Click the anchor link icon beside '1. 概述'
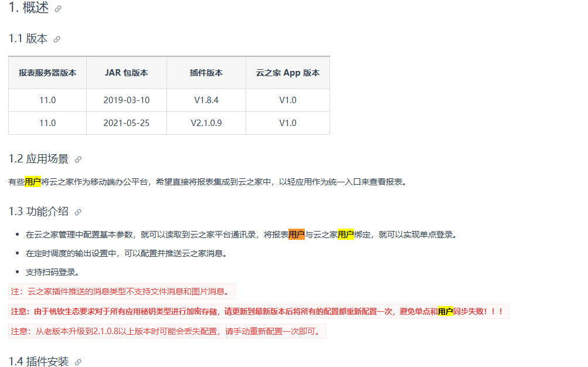The height and width of the screenshot is (367, 588). pos(58,9)
